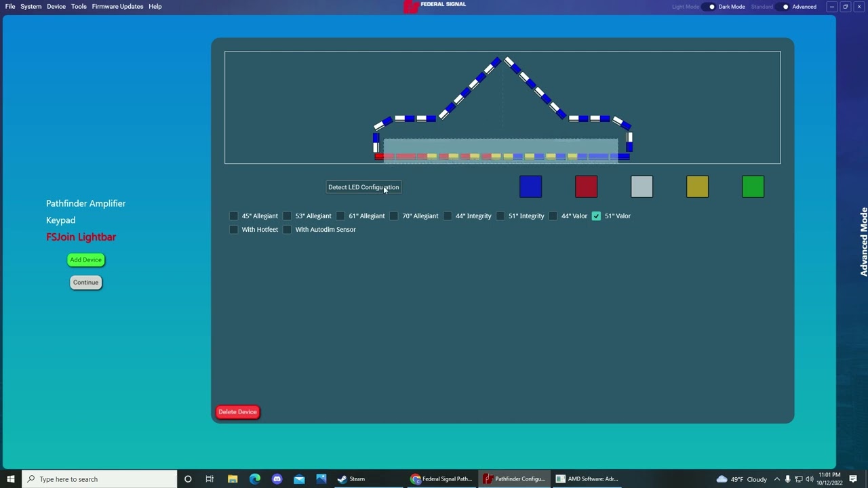Screen dimensions: 868x488
Task: Check the 51" Integrity checkbox
Action: (500, 216)
